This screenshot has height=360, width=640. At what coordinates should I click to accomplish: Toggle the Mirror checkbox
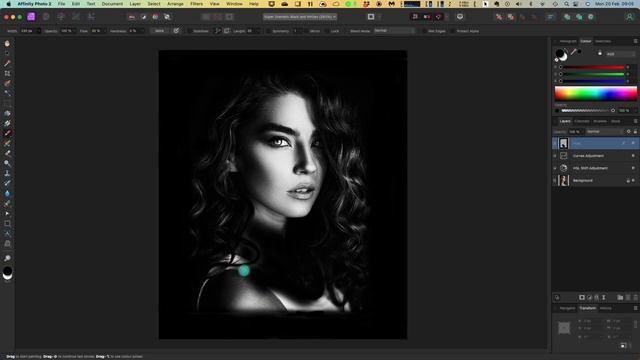tap(306, 31)
